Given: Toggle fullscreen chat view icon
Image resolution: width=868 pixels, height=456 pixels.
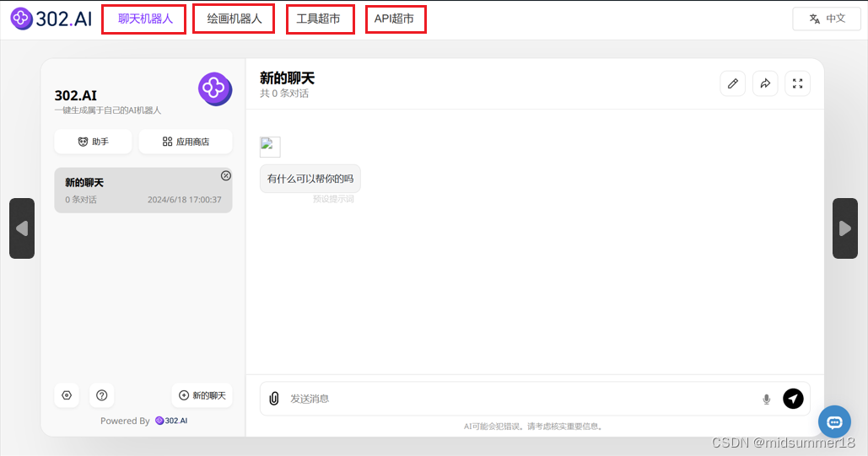Looking at the screenshot, I should [798, 83].
